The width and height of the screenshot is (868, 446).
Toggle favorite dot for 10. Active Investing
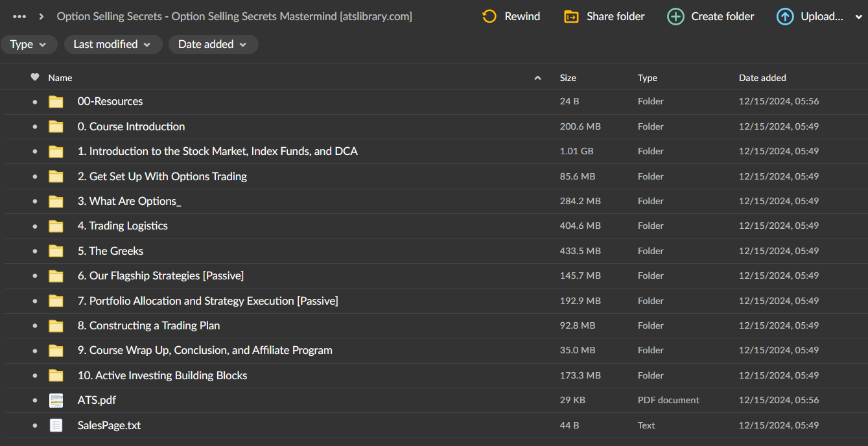[x=35, y=375]
